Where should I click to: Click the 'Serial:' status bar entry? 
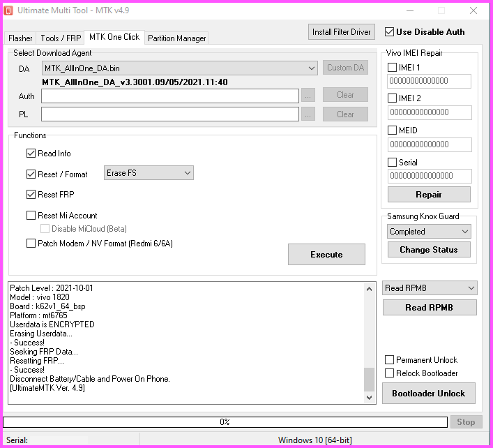coord(17,440)
